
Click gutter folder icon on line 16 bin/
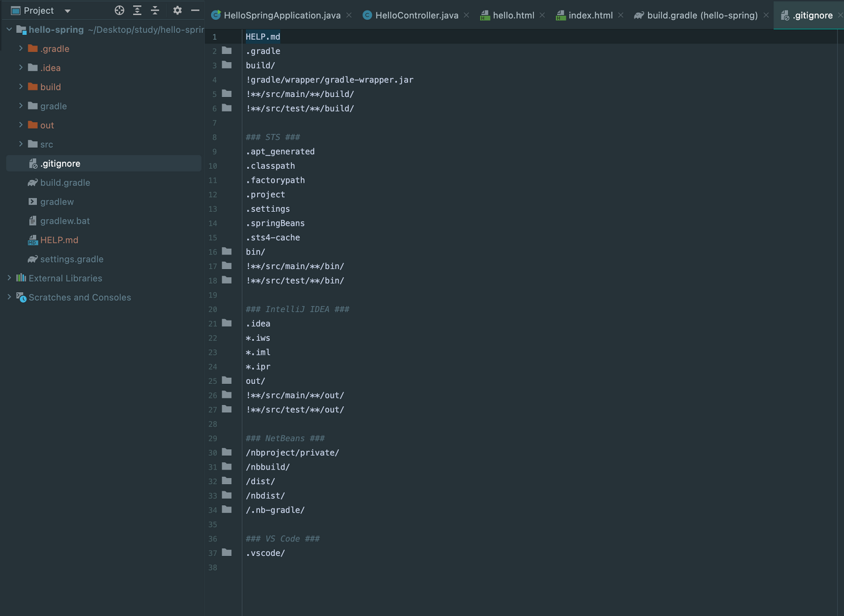tap(227, 251)
